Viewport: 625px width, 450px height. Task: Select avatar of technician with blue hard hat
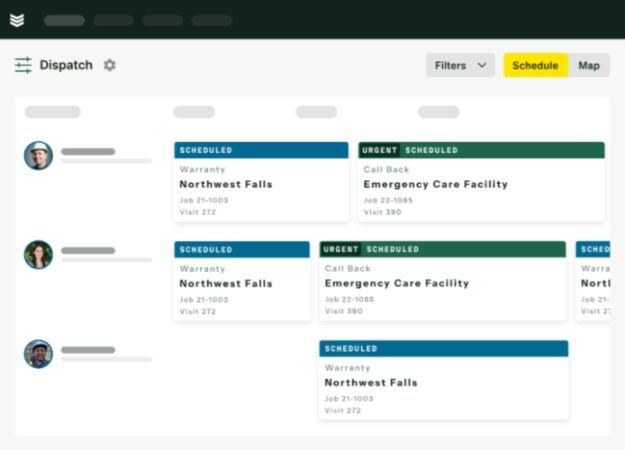pos(38,354)
